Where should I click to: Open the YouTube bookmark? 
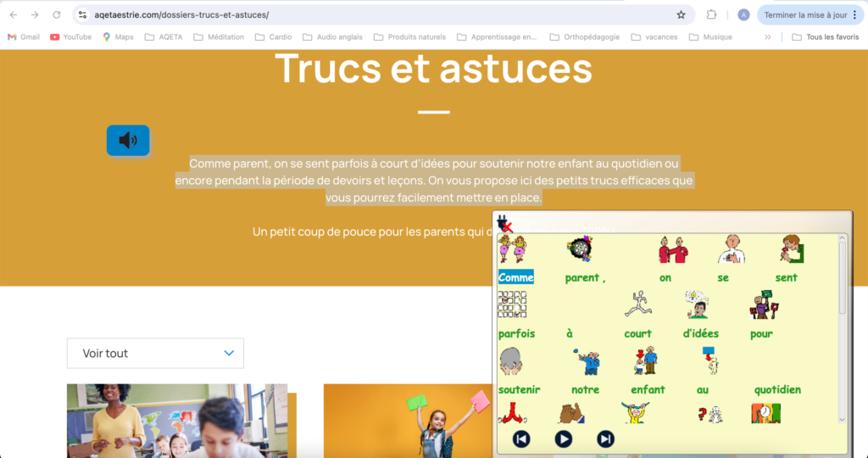[70, 36]
